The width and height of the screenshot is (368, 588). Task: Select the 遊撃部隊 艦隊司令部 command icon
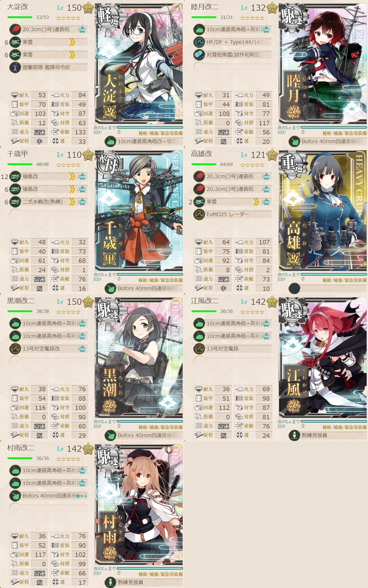(x=15, y=67)
